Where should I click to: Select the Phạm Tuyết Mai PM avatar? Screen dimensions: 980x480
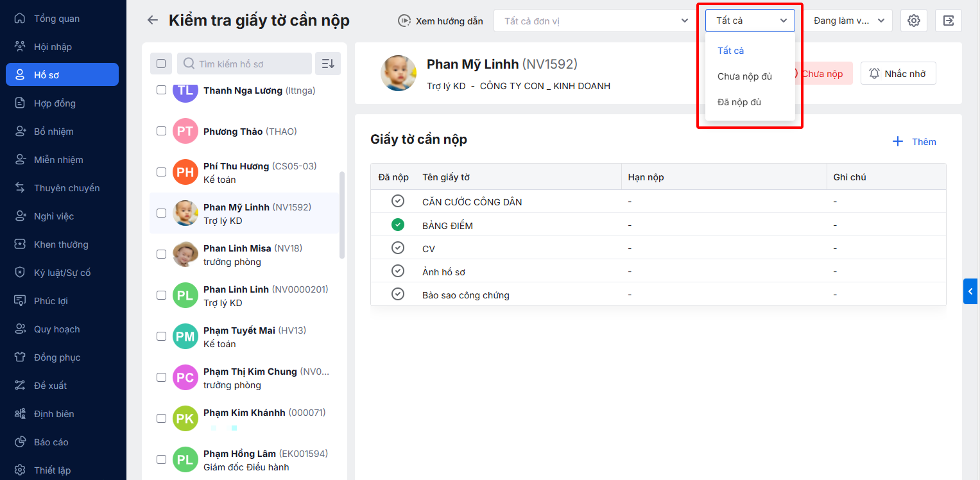click(185, 336)
